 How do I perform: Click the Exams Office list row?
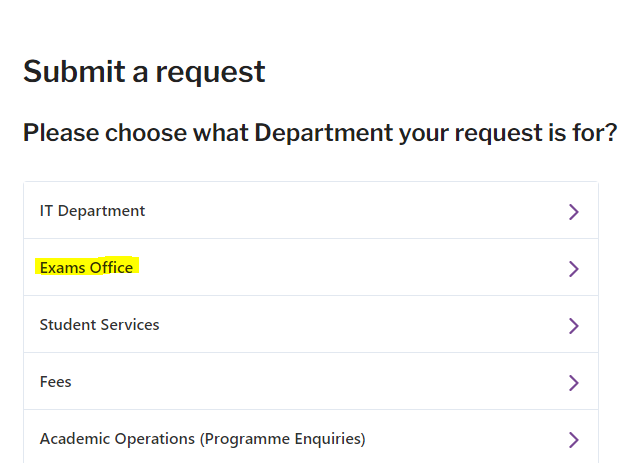pos(310,268)
